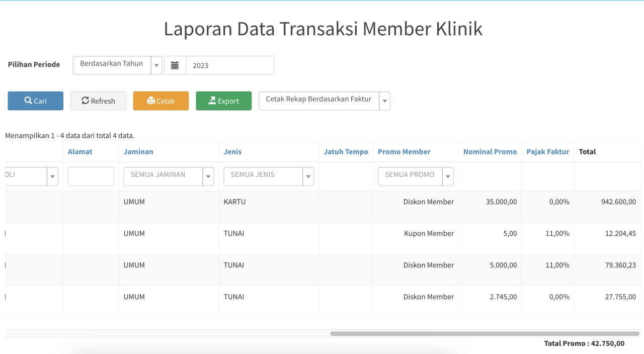The width and height of the screenshot is (644, 354).
Task: Open the Semua Jaminan filter dropdown
Action: [x=169, y=176]
